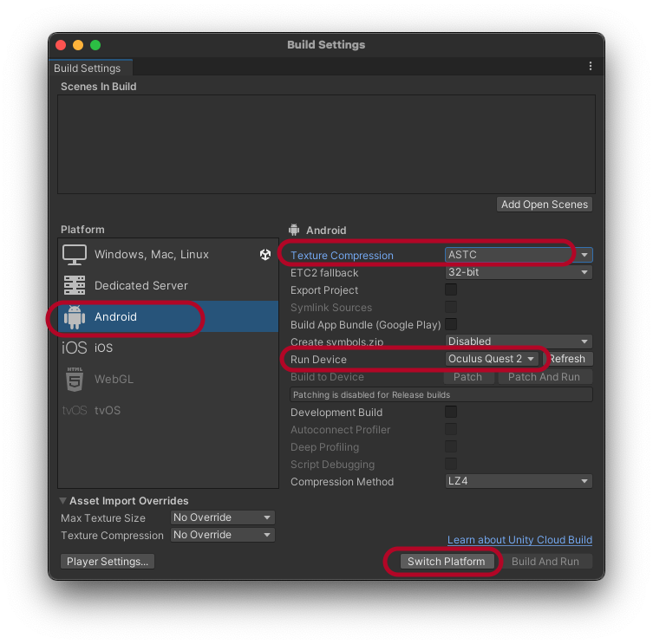This screenshot has height=644, width=653.
Task: Maximize window with the green button
Action: tap(95, 45)
